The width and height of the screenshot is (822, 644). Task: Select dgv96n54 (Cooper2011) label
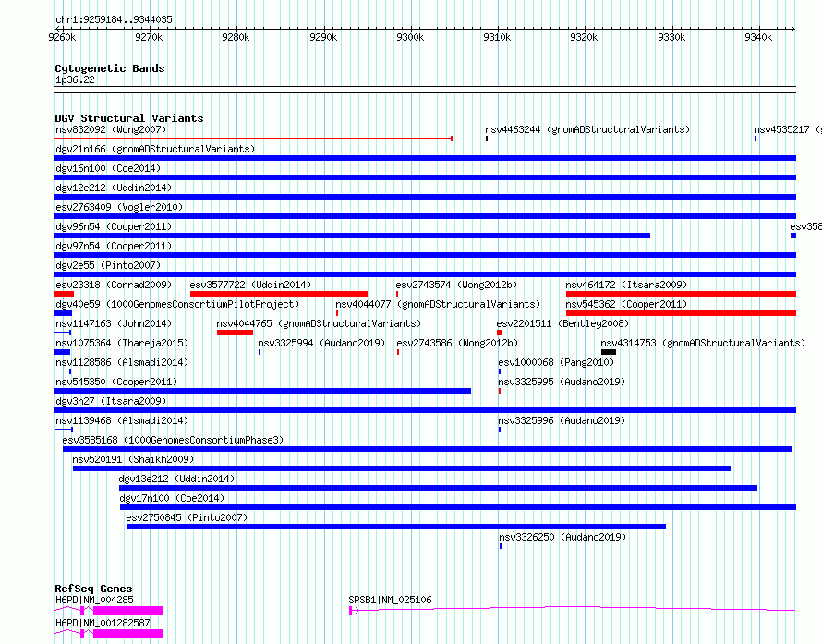coord(114,226)
